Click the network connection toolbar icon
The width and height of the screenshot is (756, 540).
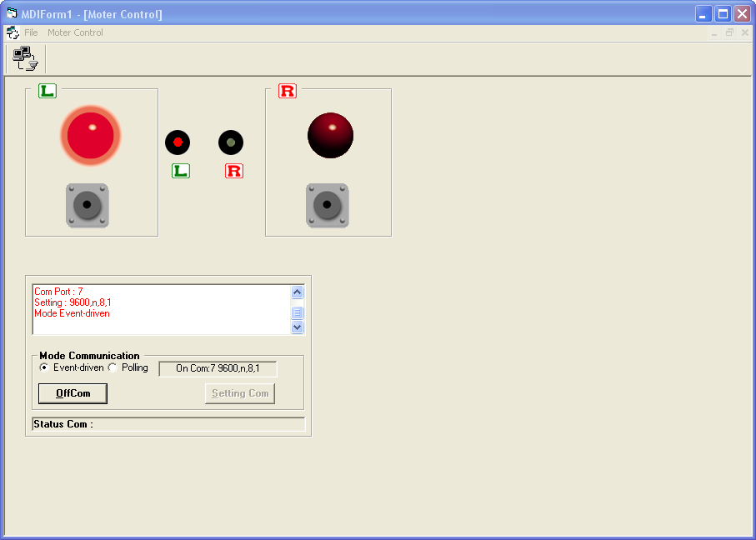point(26,59)
